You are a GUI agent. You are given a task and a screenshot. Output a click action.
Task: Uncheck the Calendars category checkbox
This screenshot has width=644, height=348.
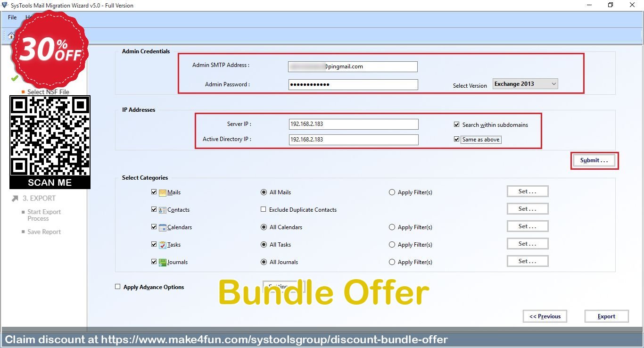(154, 227)
